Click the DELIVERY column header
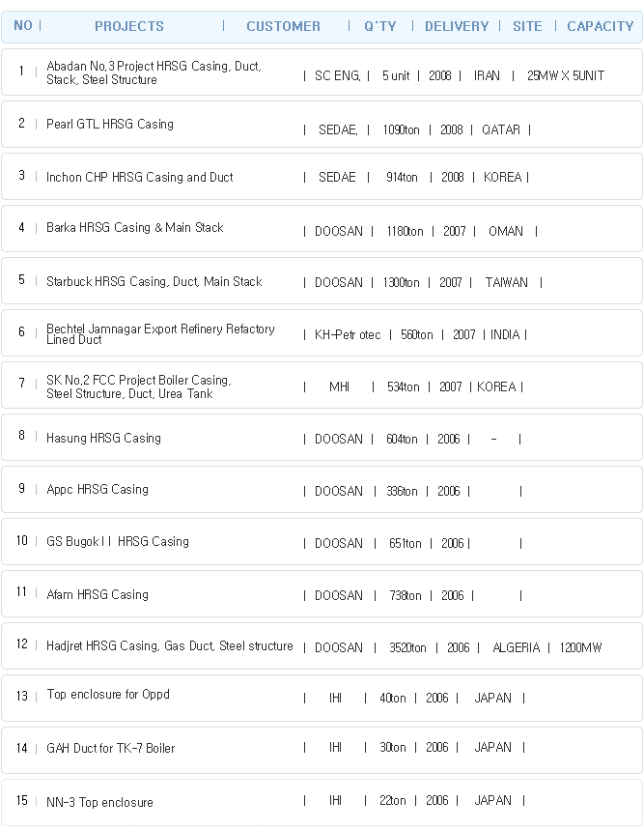The image size is (644, 830). click(457, 26)
